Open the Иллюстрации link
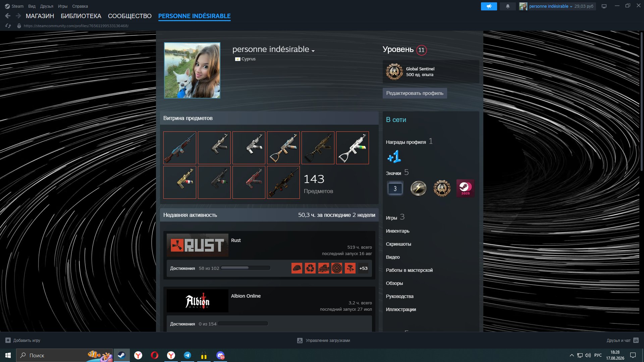This screenshot has height=362, width=644. coord(401,309)
